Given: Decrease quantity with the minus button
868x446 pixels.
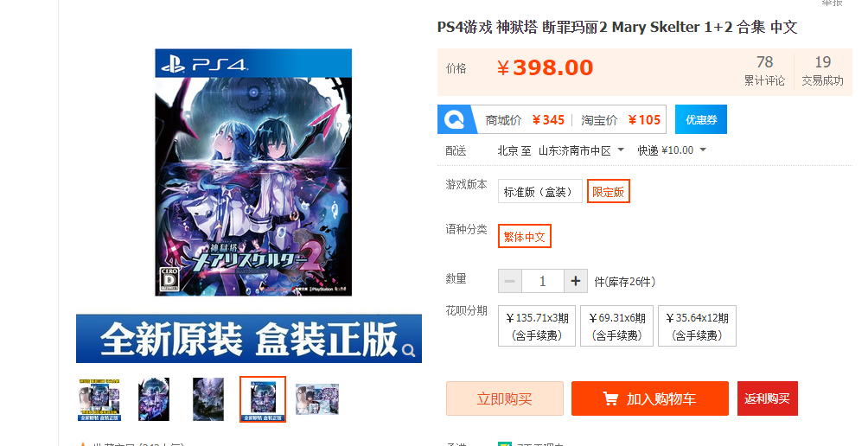Looking at the screenshot, I should point(509,281).
